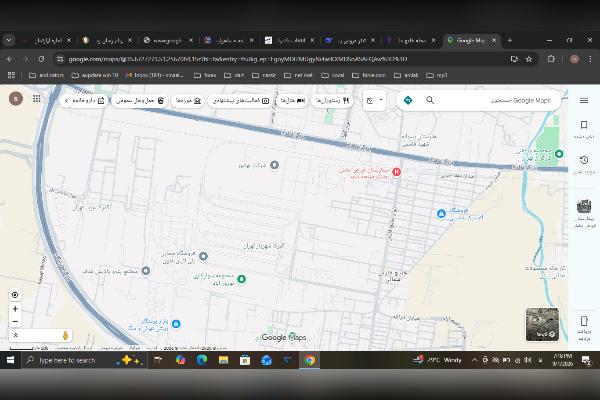Open the forex bookmark folder

tap(205, 75)
